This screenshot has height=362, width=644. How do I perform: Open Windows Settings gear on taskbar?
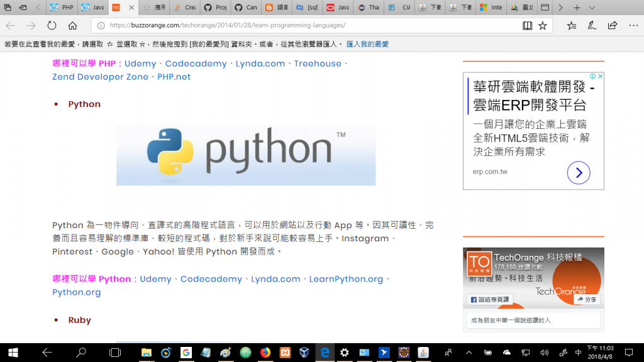point(344,353)
